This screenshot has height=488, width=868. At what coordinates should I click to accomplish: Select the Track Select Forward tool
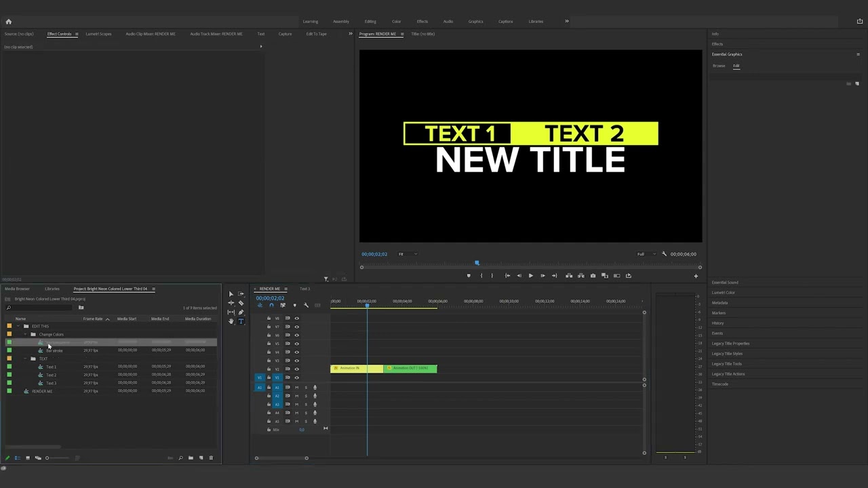(x=241, y=294)
